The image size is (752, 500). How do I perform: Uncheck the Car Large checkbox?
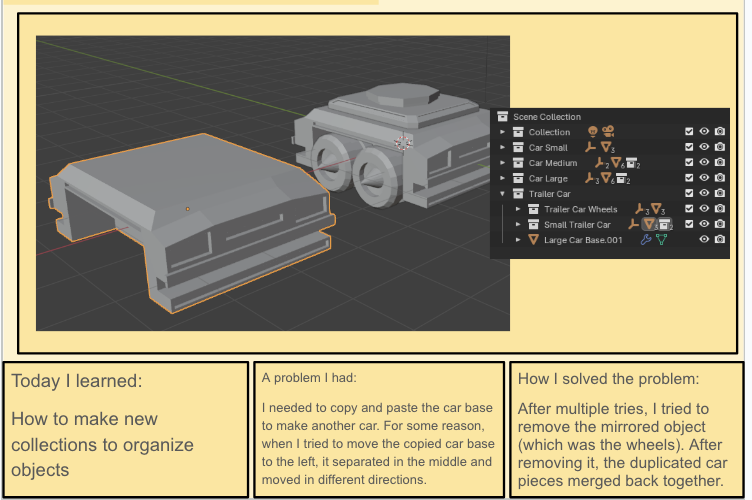[689, 177]
